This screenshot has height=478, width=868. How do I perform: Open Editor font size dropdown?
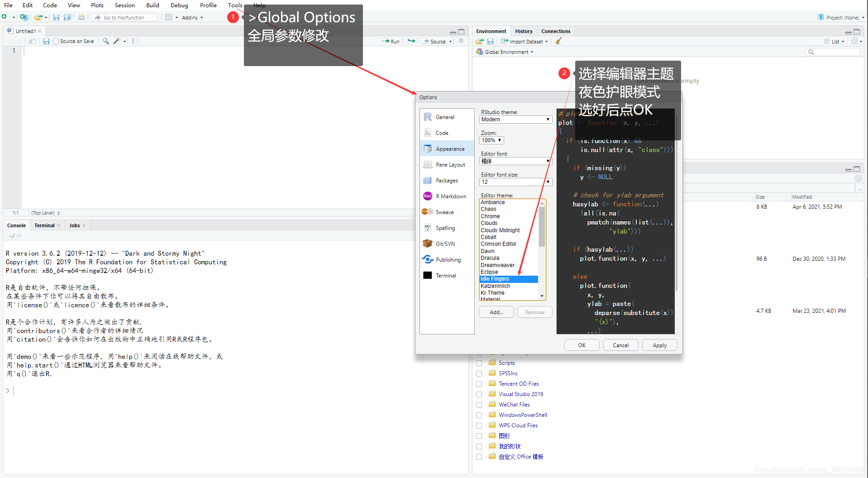(515, 182)
